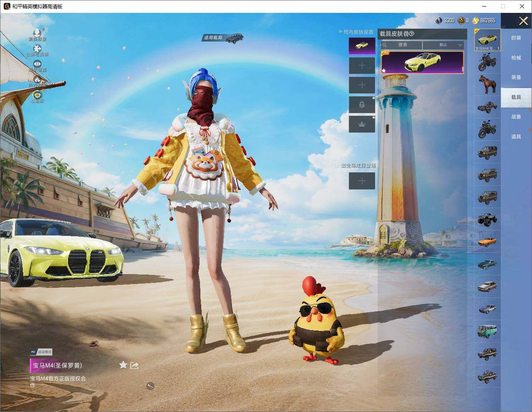
Task: Add a skin in the first empty plus slot
Action: tap(362, 66)
